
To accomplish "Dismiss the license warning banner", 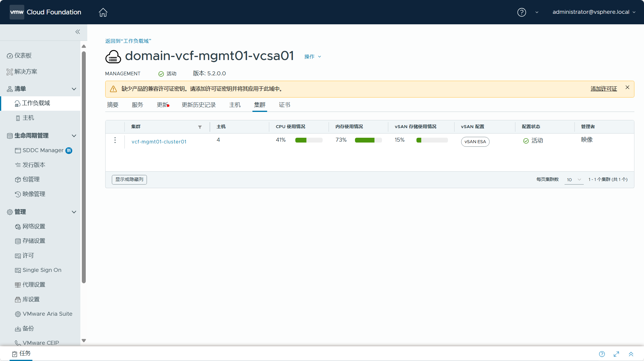I will 627,88.
